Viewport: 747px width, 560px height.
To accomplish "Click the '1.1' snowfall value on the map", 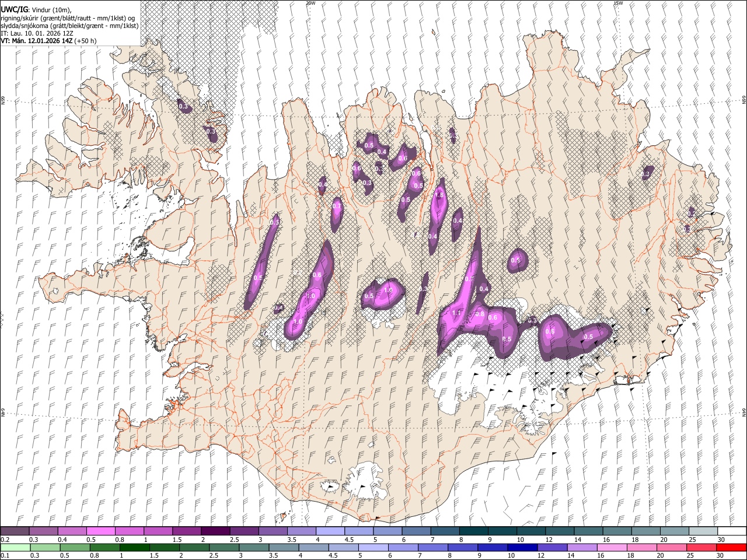I will [x=457, y=313].
